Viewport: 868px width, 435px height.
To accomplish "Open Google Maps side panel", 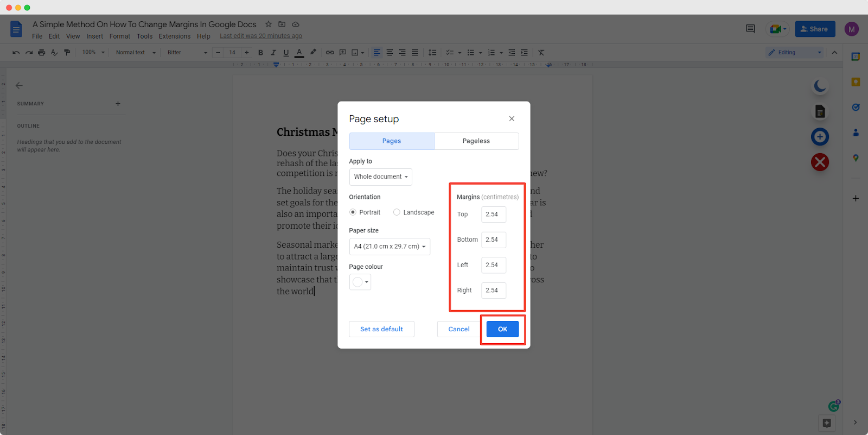I will (856, 158).
